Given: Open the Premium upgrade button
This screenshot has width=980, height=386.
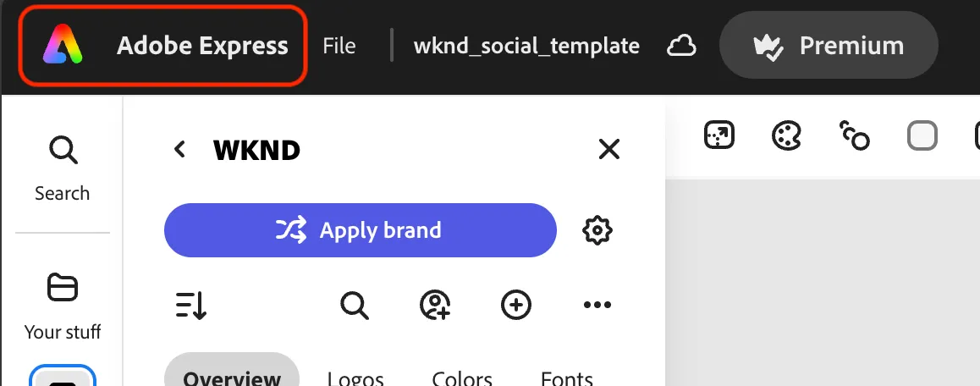Looking at the screenshot, I should pos(829,45).
